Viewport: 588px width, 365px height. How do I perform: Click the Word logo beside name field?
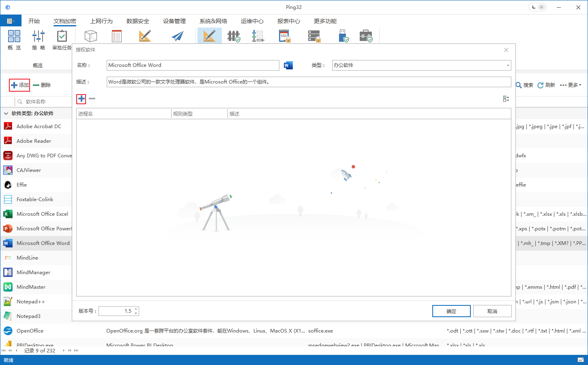point(288,65)
